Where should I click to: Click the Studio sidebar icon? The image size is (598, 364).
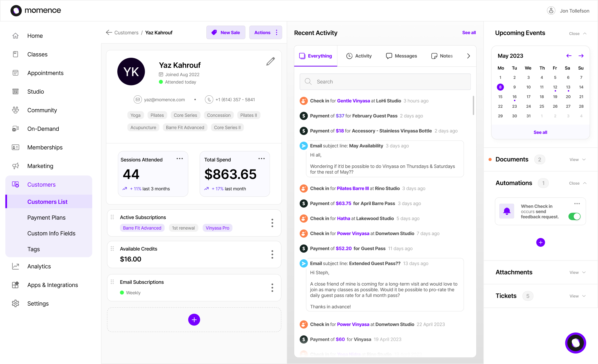(x=15, y=92)
